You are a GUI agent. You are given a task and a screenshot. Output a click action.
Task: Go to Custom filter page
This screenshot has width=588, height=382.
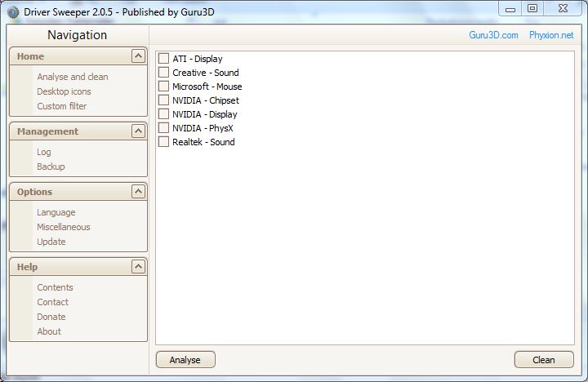tap(61, 106)
